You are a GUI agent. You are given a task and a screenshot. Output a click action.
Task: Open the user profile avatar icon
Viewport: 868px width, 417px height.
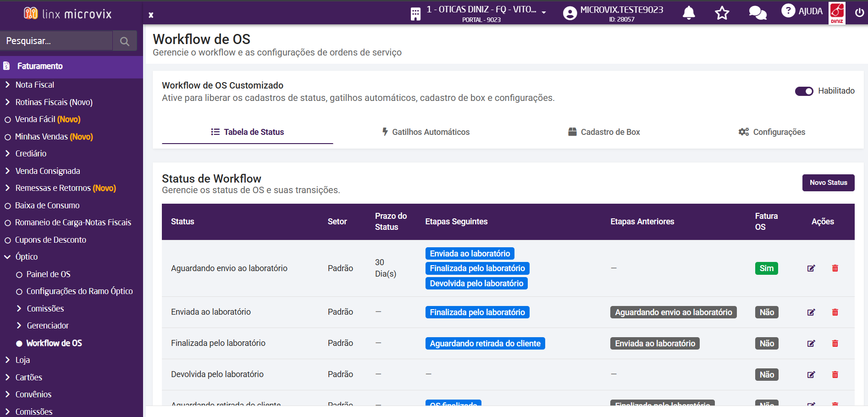pyautogui.click(x=570, y=13)
